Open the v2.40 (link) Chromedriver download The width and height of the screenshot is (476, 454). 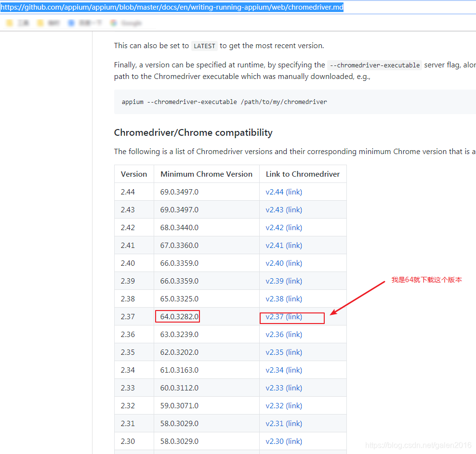[284, 263]
